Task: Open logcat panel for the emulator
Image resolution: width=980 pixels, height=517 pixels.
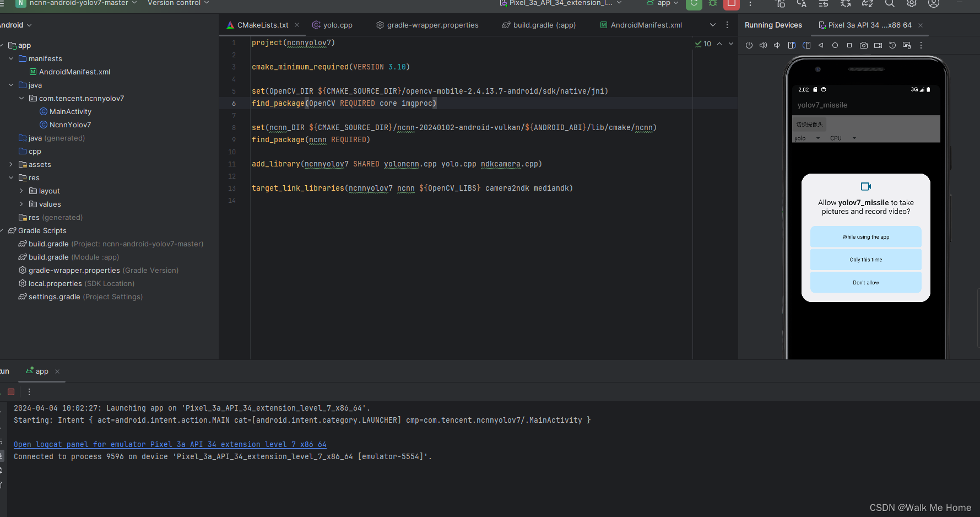Action: [x=169, y=444]
